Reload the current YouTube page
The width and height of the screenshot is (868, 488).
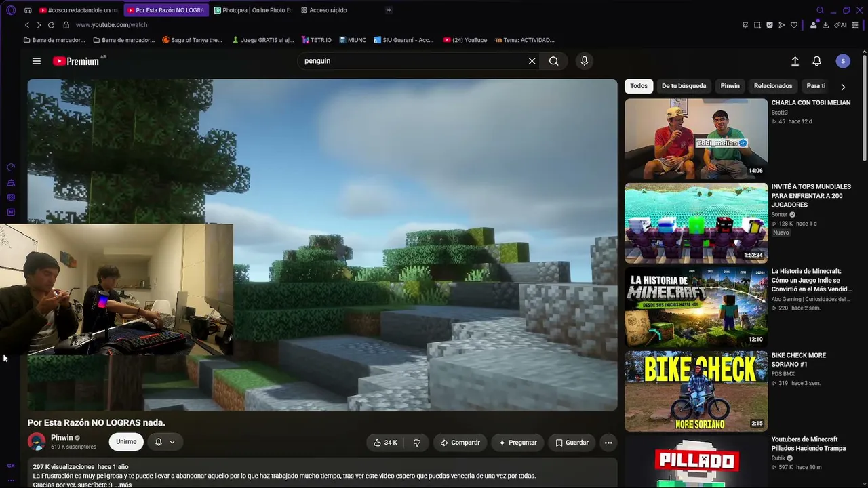[51, 25]
